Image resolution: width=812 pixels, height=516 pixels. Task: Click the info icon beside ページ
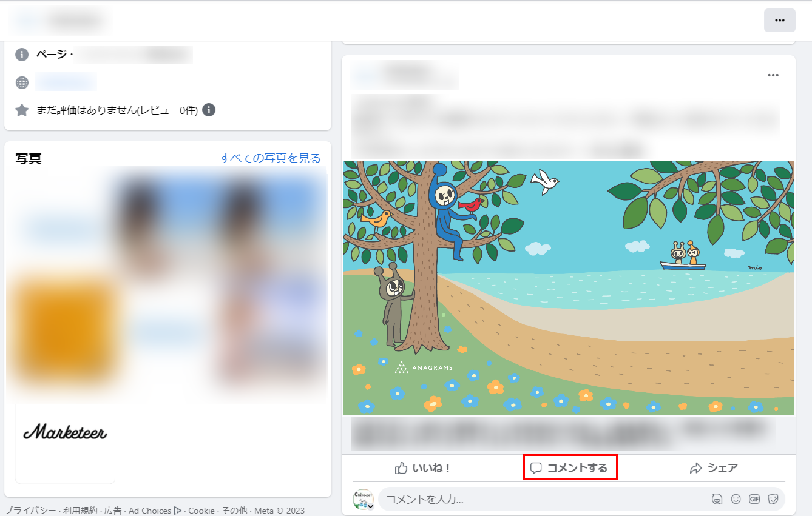(22, 55)
